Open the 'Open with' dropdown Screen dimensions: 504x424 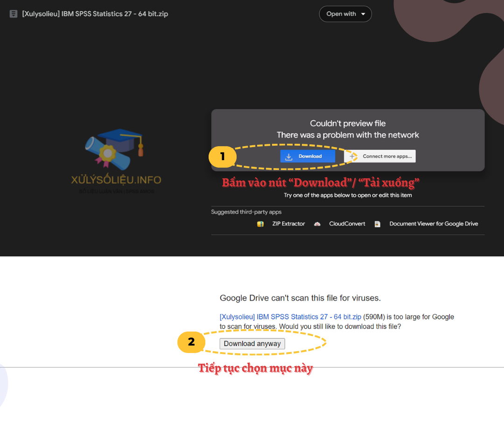[x=345, y=14]
